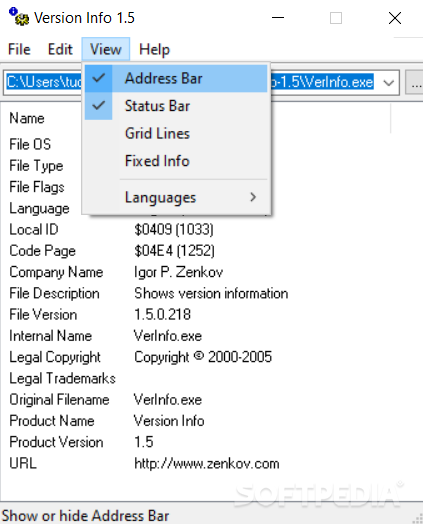Open the file path dropdown arrow
The image size is (423, 524).
pos(388,83)
